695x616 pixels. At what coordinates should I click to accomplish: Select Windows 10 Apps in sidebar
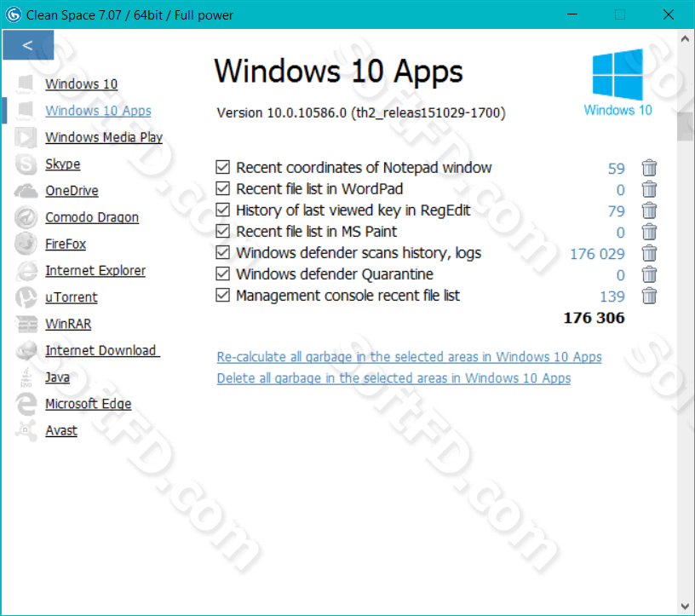pos(98,111)
